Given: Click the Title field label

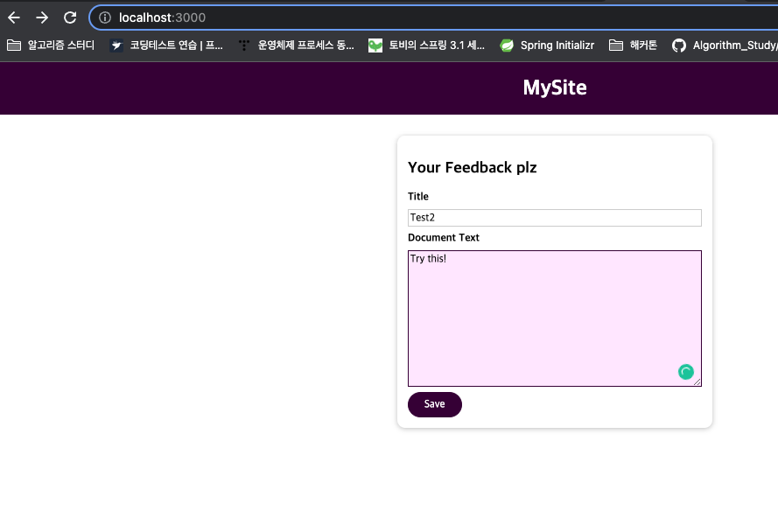Looking at the screenshot, I should pyautogui.click(x=418, y=197).
